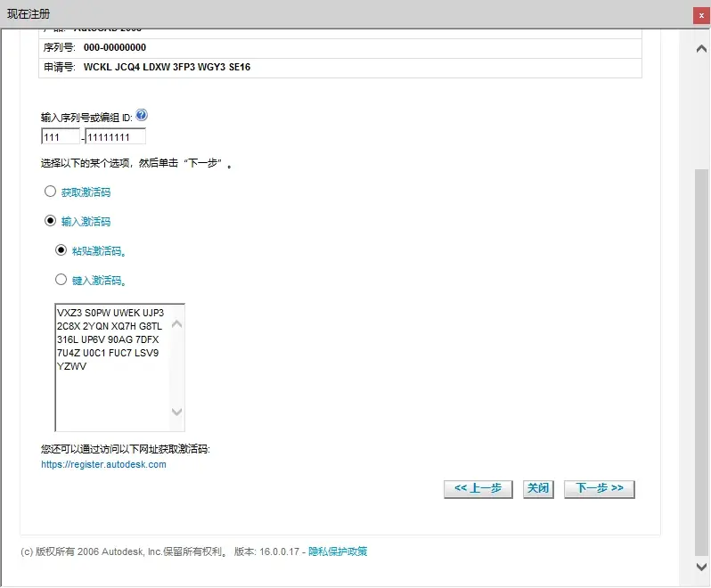Select the 获取激活码 radio option
This screenshot has height=588, width=711.
click(50, 192)
